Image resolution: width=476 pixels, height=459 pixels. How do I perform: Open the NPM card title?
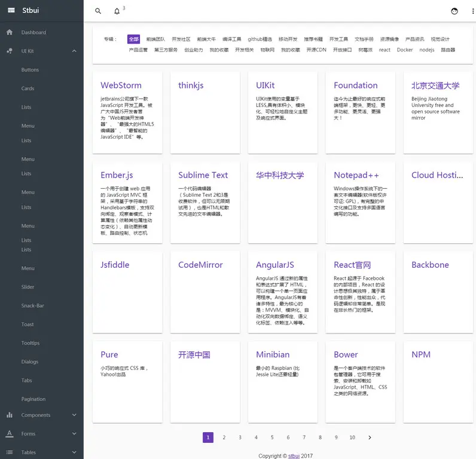(x=421, y=354)
